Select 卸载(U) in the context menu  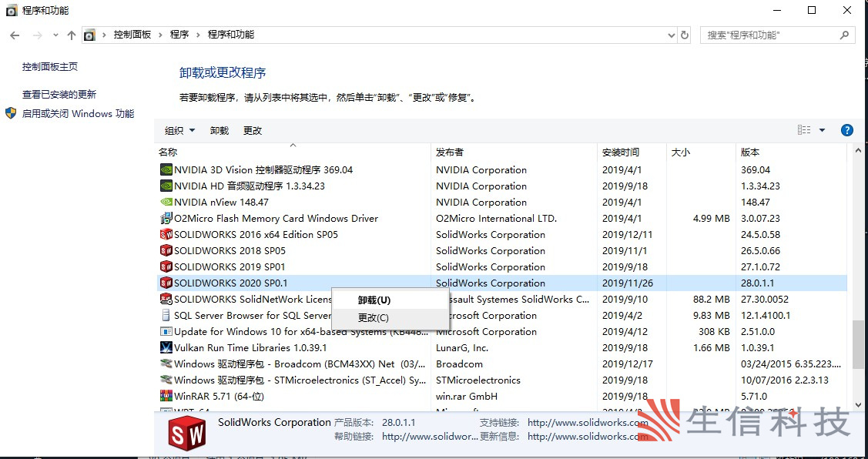(x=390, y=300)
